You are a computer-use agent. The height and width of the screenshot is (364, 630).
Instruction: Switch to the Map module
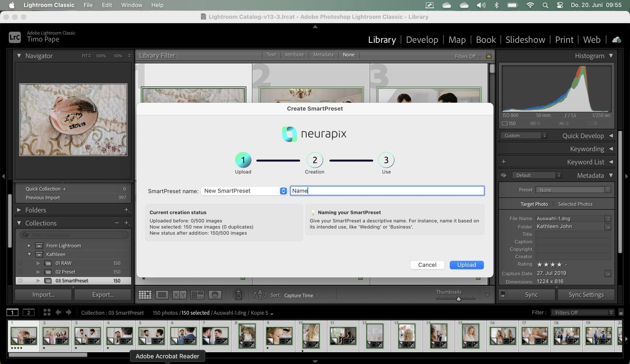click(x=457, y=40)
